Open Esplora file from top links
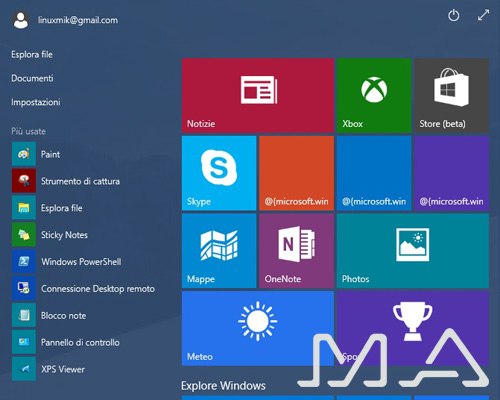 click(32, 54)
